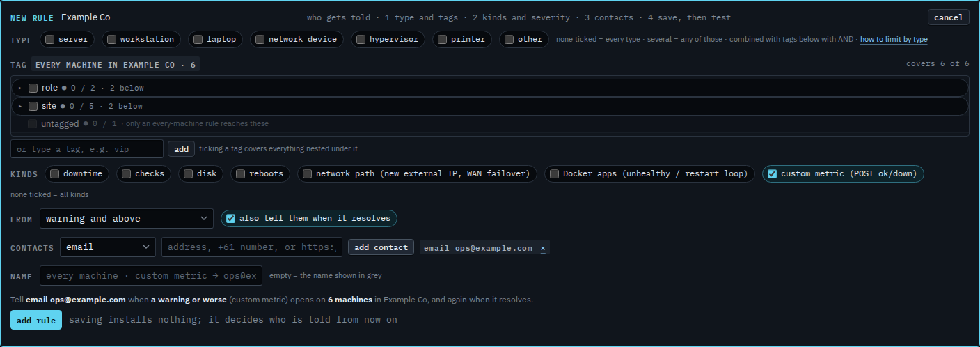The height and width of the screenshot is (347, 980).
Task: Click the covers 6 of 6 text
Action: [938, 63]
